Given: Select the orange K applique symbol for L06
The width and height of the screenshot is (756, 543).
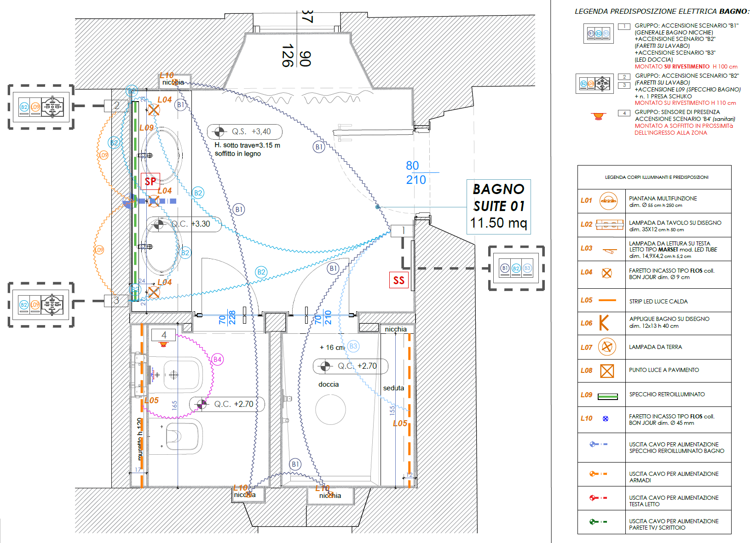Looking at the screenshot, I should click(x=604, y=323).
